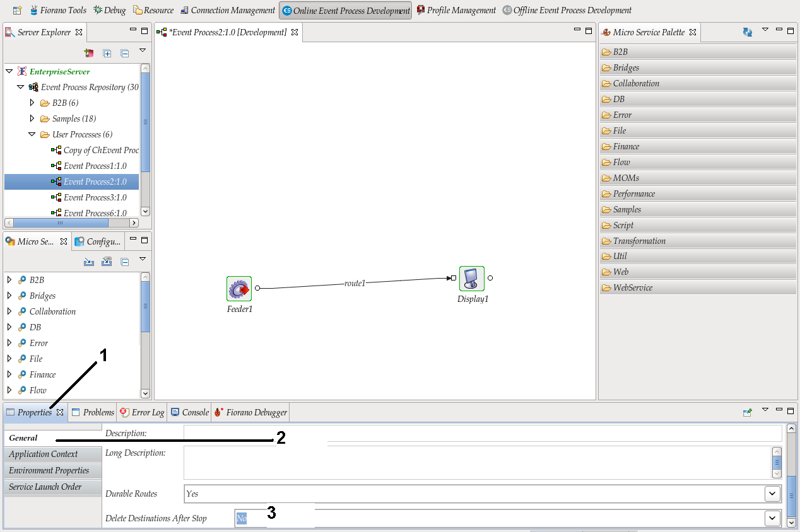Close the Properties view tab
Screen dimensions: 800x532
click(60, 412)
